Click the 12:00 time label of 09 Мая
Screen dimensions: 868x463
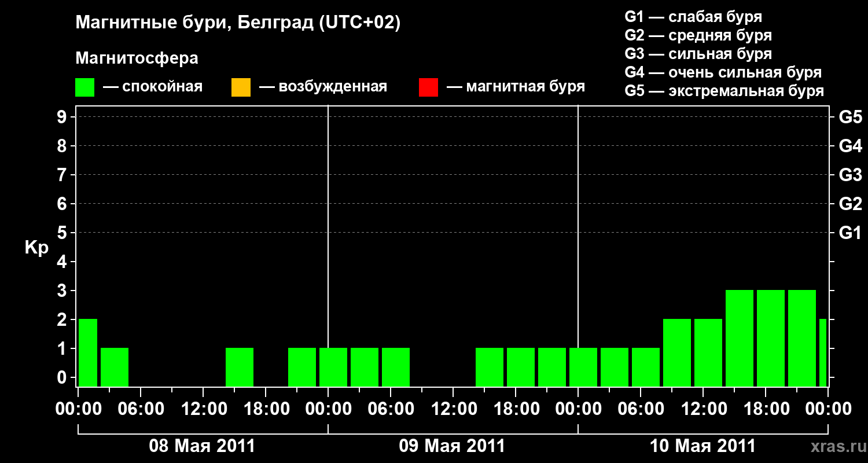click(453, 409)
